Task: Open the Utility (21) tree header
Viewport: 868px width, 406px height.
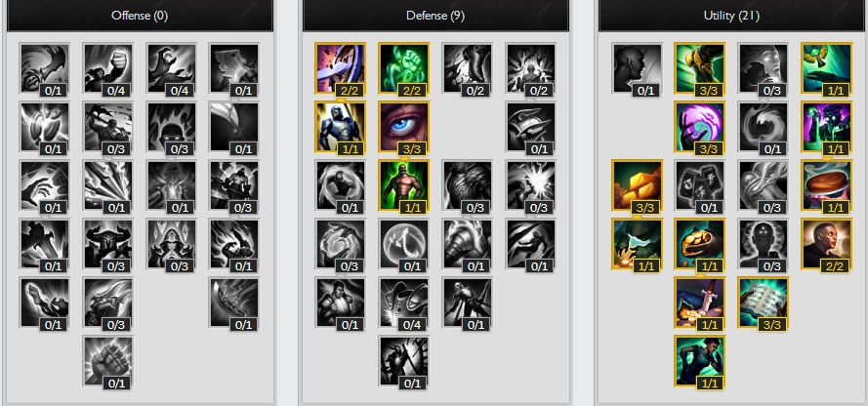Action: (731, 16)
